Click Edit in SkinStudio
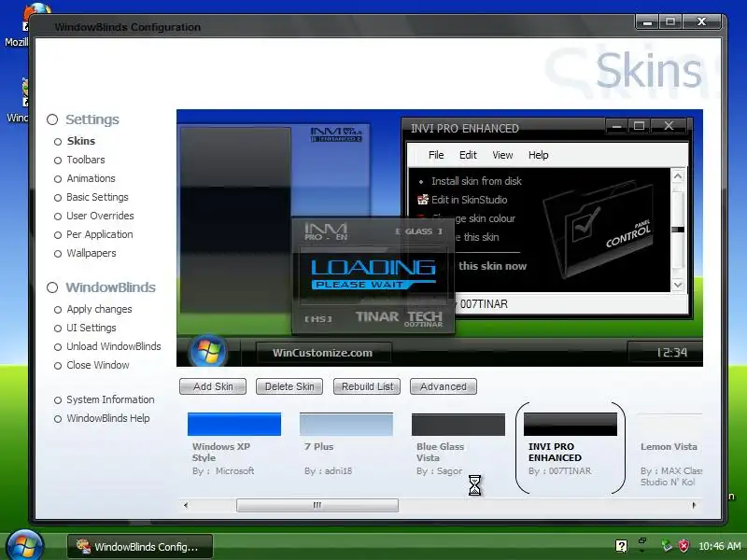 (x=470, y=200)
